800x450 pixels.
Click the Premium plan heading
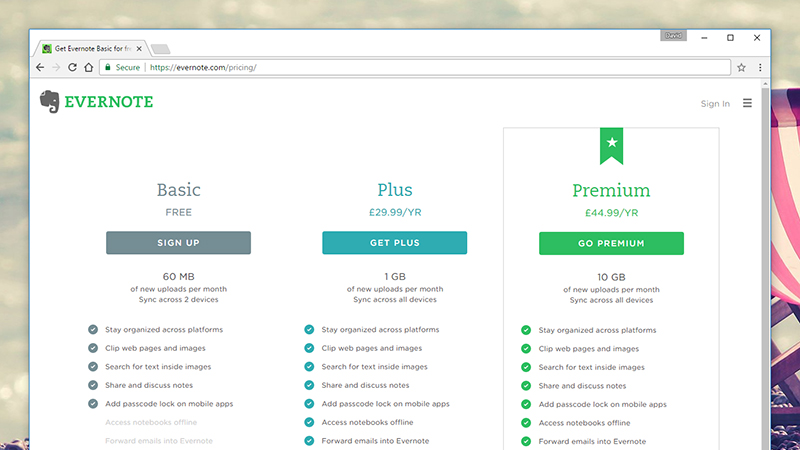[611, 190]
